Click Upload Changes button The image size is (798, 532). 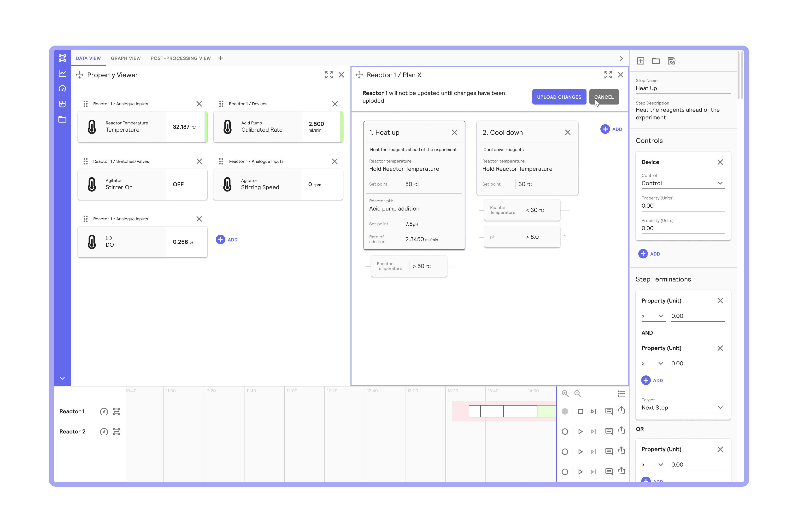click(559, 97)
